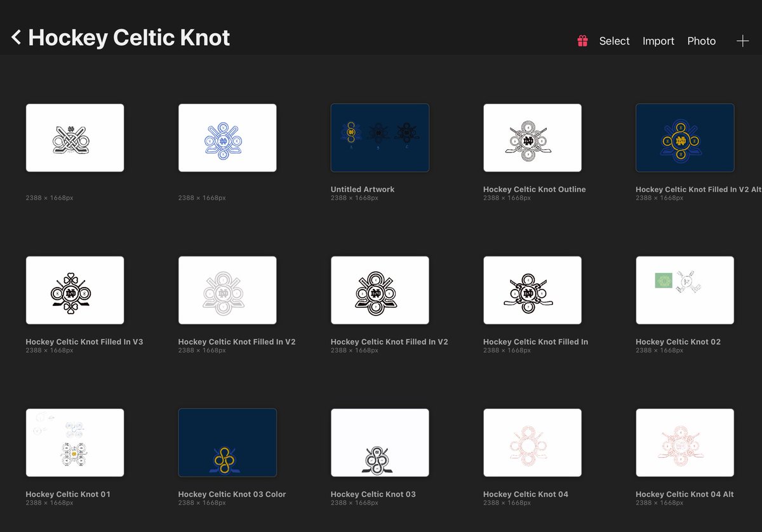762x532 pixels.
Task: Rename the stack title Hockey Celtic Knot
Action: [x=129, y=38]
